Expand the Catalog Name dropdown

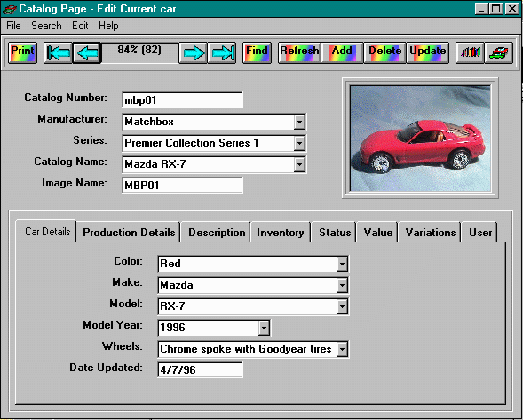[x=299, y=165]
